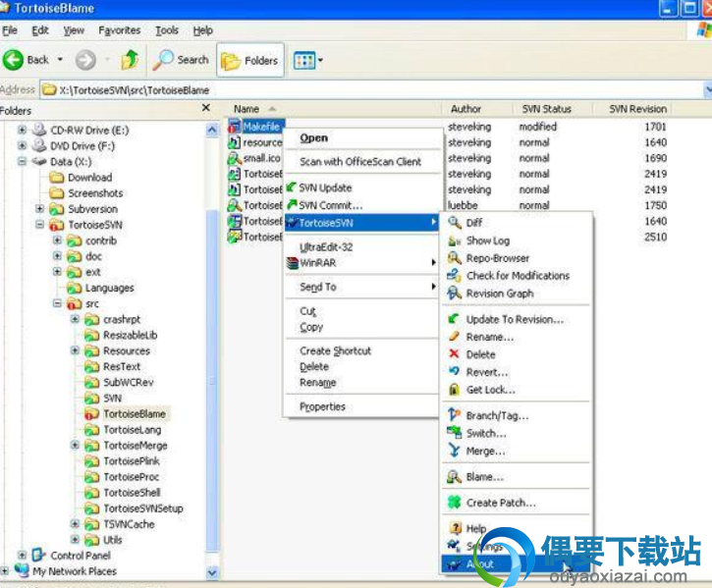The height and width of the screenshot is (588, 712).
Task: Sort by the SVN Status column header
Action: [x=553, y=109]
